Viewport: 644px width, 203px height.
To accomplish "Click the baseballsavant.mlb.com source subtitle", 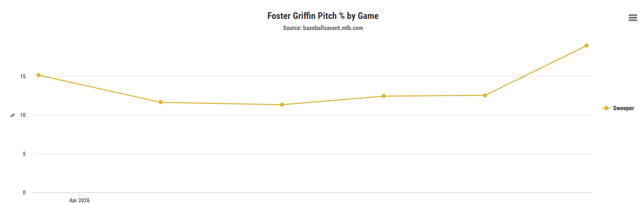I will click(323, 28).
